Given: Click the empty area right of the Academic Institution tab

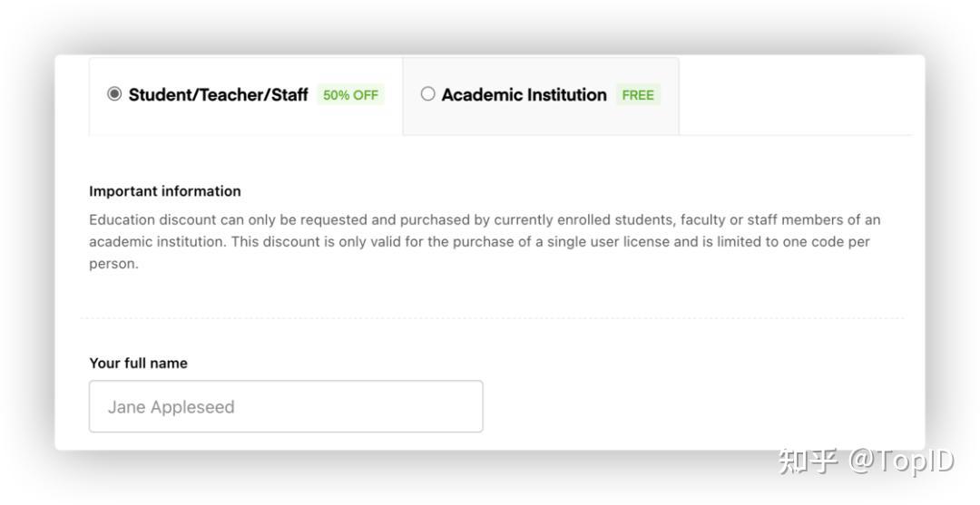Looking at the screenshot, I should pos(795,95).
